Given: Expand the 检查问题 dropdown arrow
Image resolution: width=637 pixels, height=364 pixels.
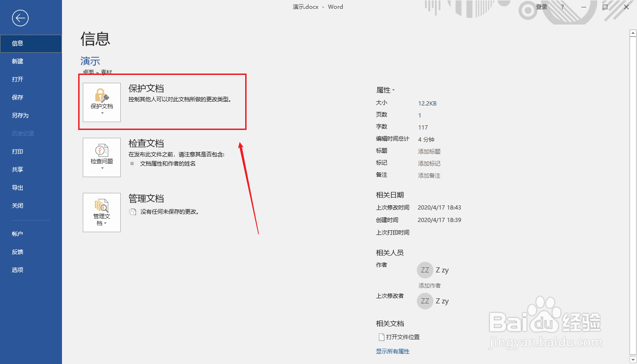Looking at the screenshot, I should [101, 168].
